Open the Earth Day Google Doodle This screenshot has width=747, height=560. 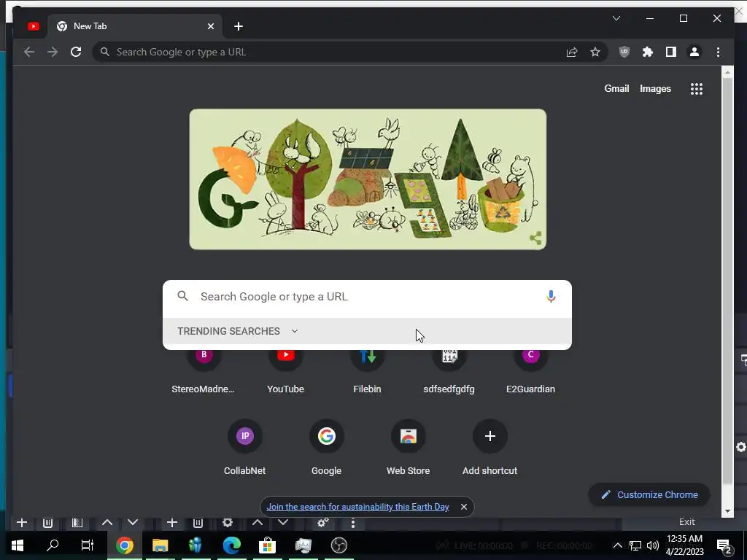tap(368, 179)
